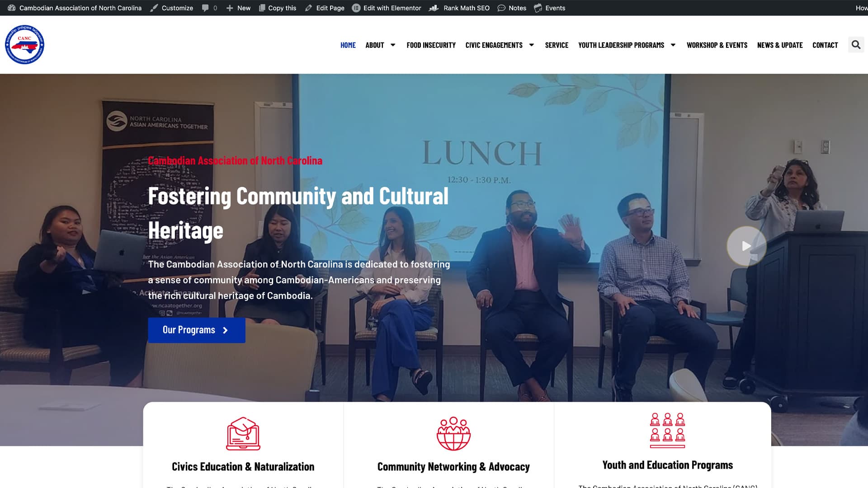Click the Youth Programs people icon
Image resolution: width=868 pixels, height=488 pixels.
point(668,430)
